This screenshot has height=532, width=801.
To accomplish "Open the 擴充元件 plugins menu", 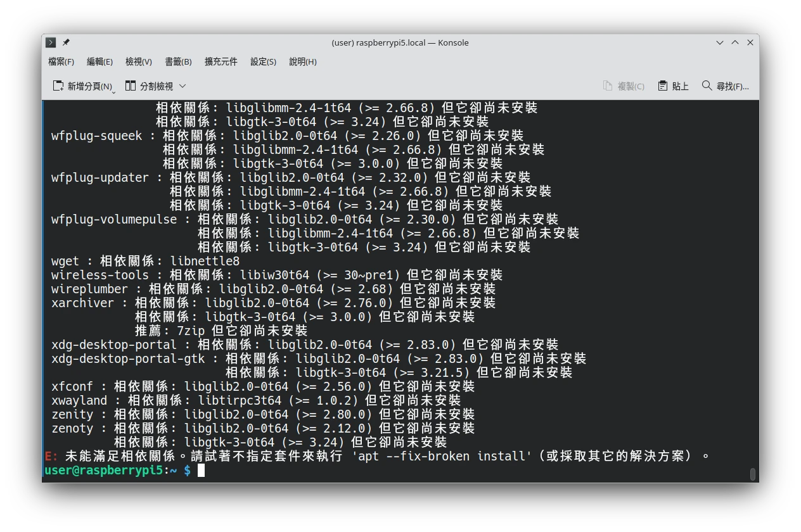I will pyautogui.click(x=221, y=62).
